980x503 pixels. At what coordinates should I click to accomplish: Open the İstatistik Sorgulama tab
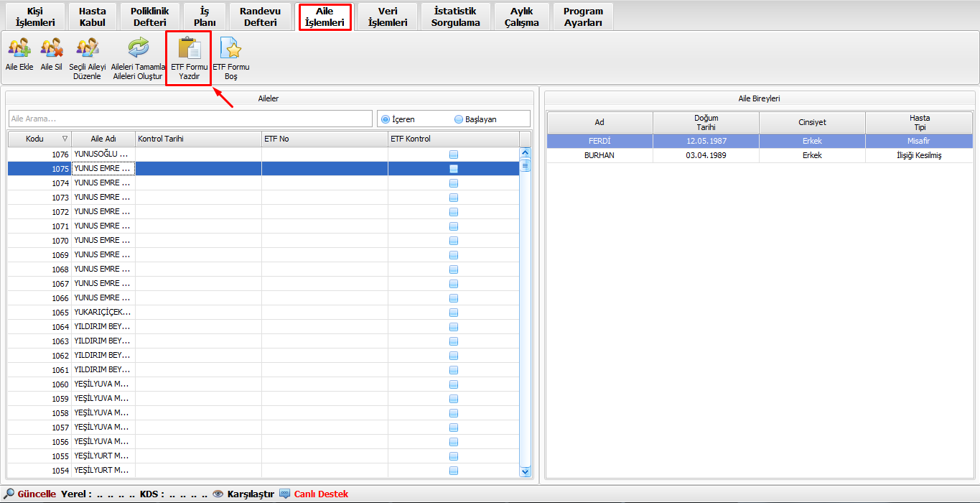point(455,17)
